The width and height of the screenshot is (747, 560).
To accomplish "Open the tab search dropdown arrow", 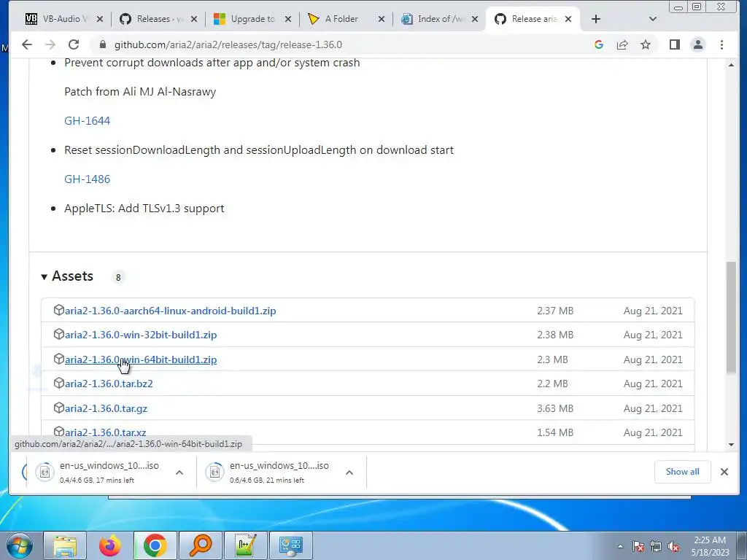I will (653, 19).
